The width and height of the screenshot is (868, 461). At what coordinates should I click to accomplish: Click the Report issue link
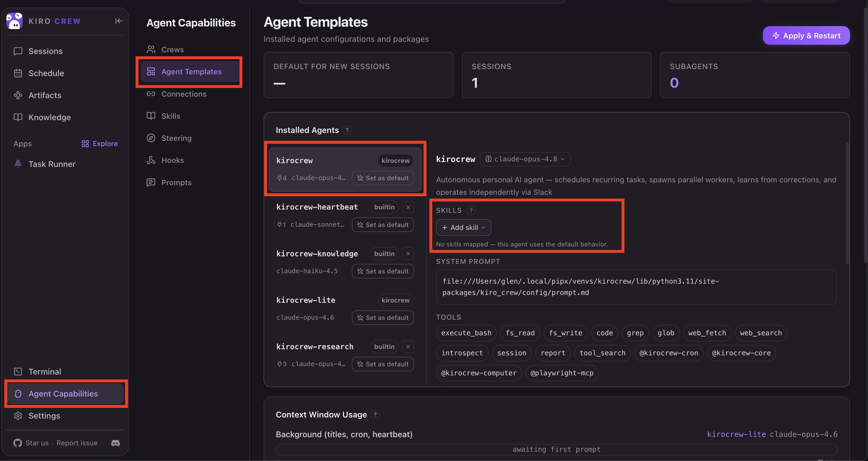pyautogui.click(x=77, y=443)
